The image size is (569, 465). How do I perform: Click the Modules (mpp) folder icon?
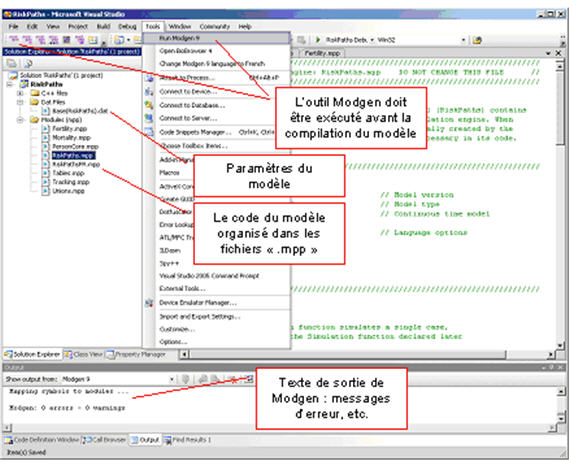pyautogui.click(x=35, y=120)
